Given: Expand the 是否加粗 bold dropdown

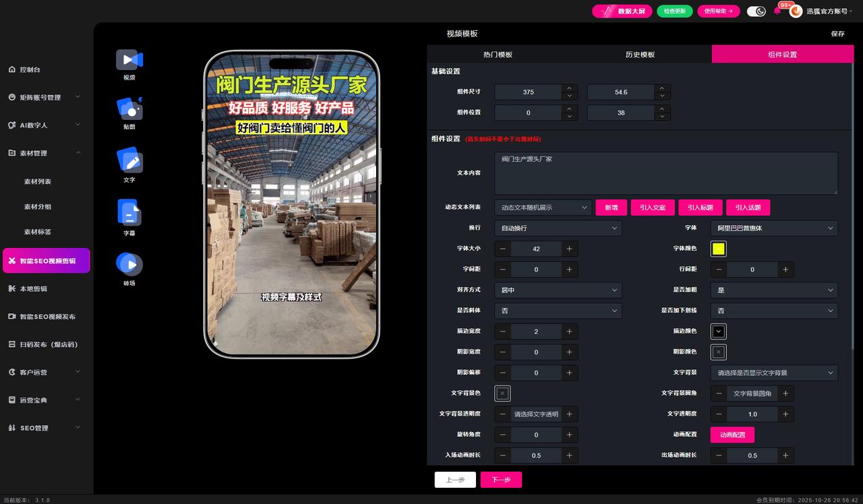Looking at the screenshot, I should click(x=774, y=290).
